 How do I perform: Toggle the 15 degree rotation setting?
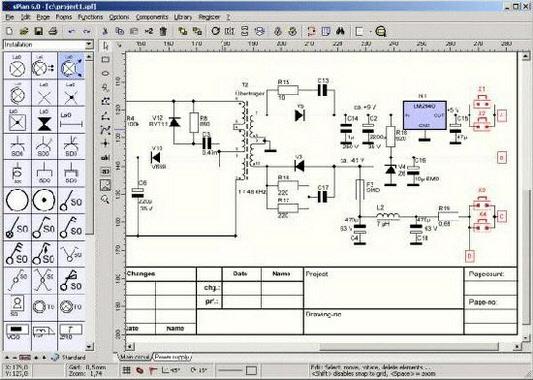199,370
